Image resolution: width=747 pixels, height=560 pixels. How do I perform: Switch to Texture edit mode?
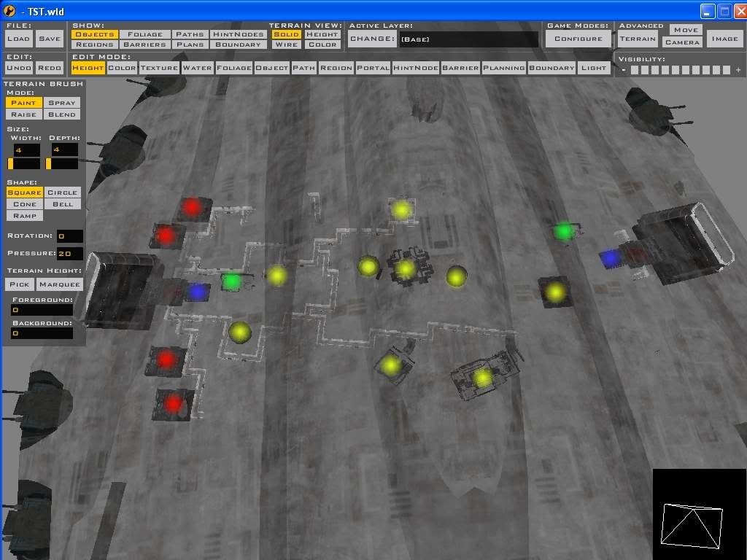[159, 68]
